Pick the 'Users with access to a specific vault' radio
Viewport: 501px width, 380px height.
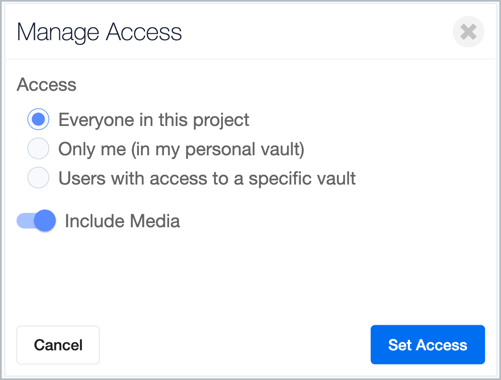38,178
